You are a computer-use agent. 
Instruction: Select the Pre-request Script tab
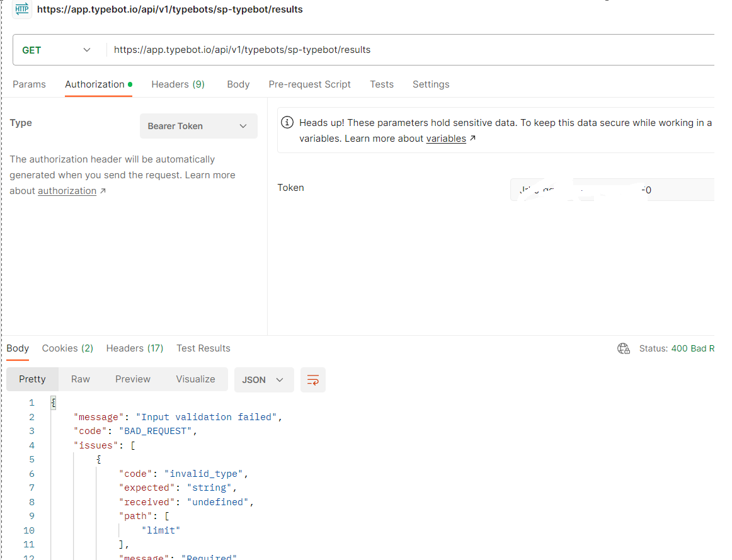(x=309, y=84)
